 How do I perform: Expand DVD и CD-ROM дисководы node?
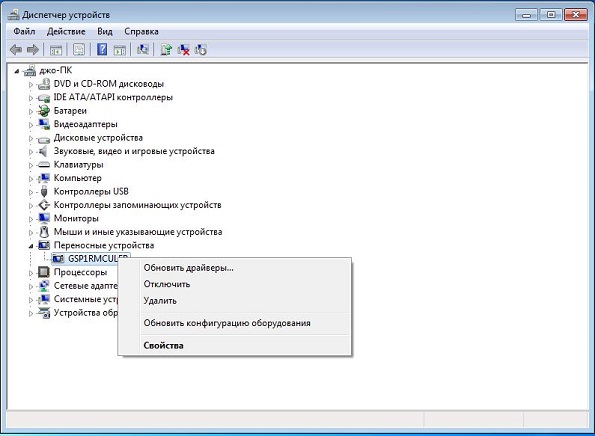pos(31,85)
